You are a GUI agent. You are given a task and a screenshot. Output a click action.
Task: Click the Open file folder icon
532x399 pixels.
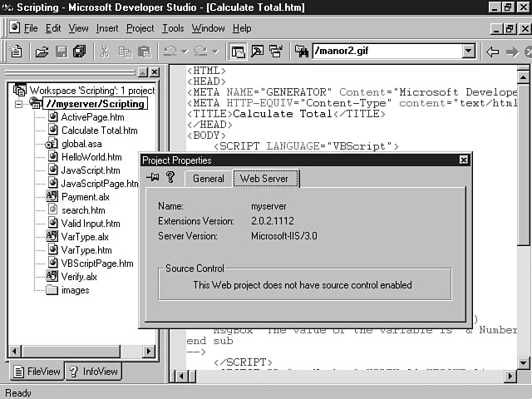point(41,52)
